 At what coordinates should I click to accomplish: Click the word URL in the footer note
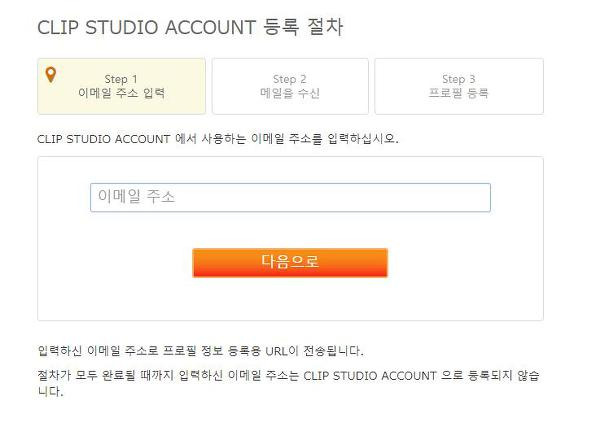pyautogui.click(x=276, y=351)
